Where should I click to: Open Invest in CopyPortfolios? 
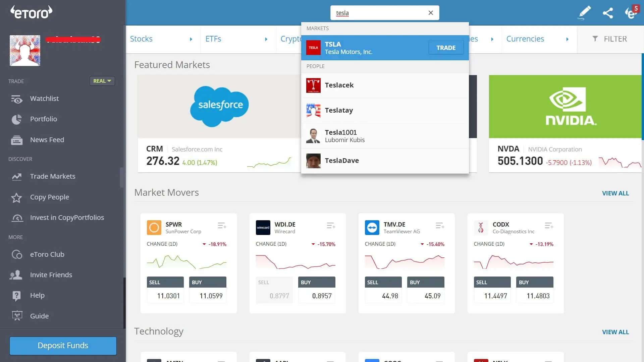click(67, 218)
